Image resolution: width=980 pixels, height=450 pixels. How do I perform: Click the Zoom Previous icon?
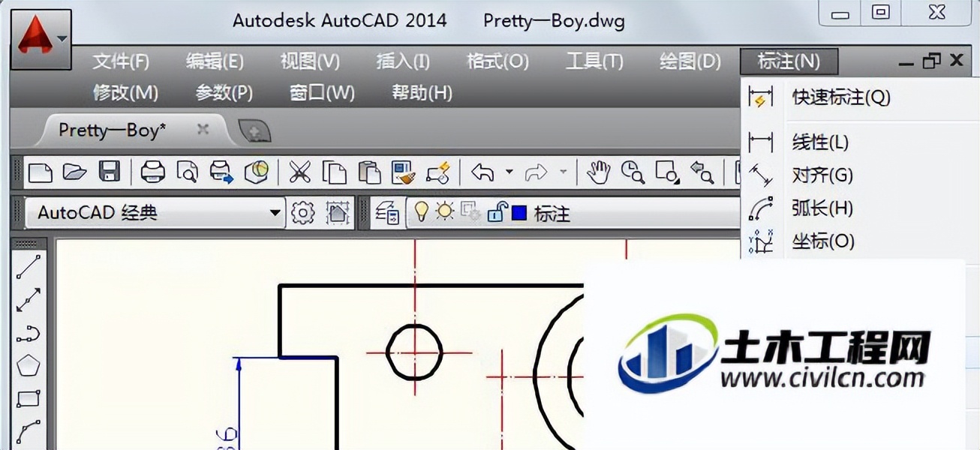[702, 172]
